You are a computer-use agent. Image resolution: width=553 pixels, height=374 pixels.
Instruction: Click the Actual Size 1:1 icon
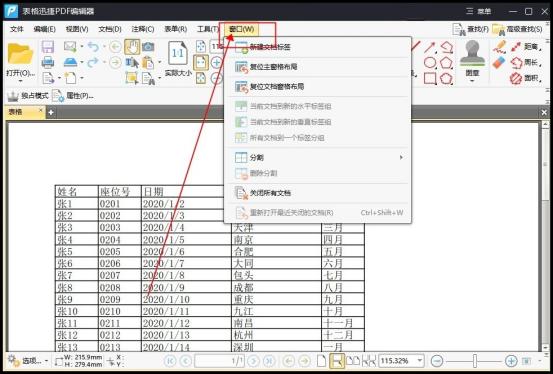tap(178, 53)
